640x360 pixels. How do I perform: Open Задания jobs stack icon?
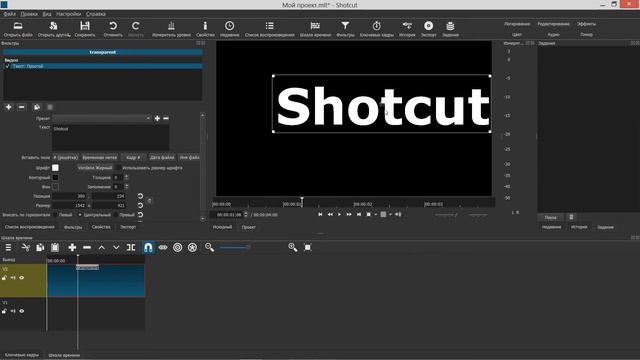click(450, 26)
